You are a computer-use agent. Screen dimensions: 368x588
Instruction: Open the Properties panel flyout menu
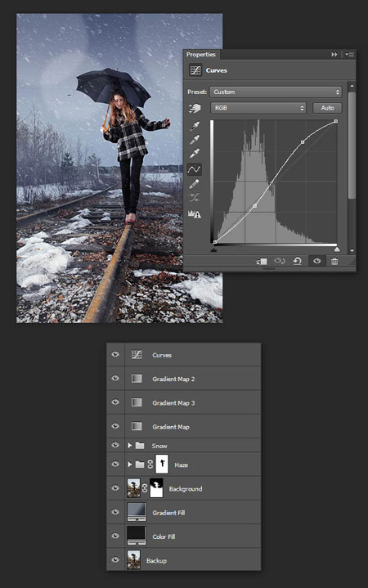(x=349, y=54)
